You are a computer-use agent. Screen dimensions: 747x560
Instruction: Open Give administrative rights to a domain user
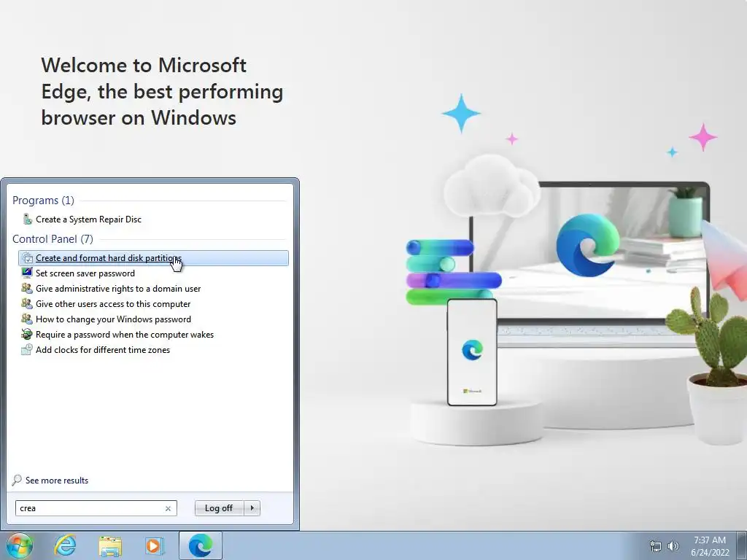click(118, 289)
